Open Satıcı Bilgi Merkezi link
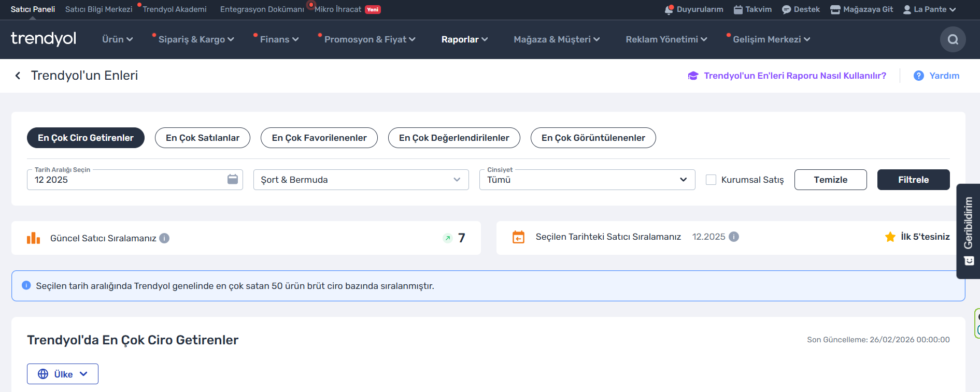 99,9
